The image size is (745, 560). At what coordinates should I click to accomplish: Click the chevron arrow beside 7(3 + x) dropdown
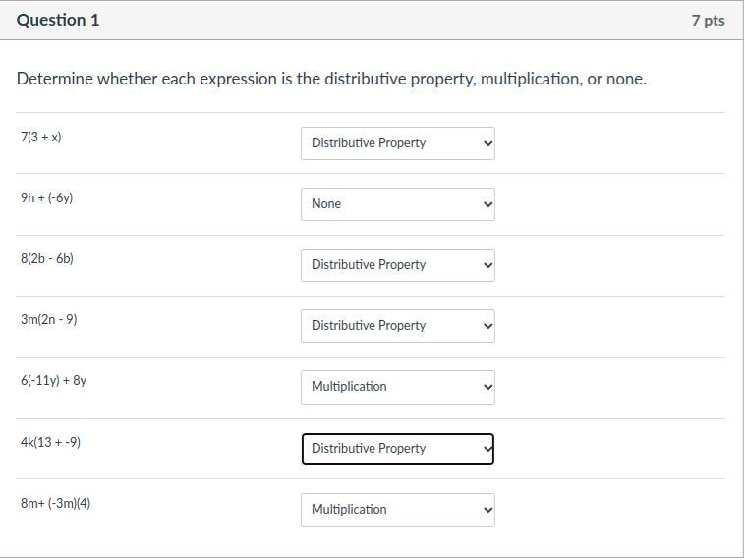click(487, 143)
